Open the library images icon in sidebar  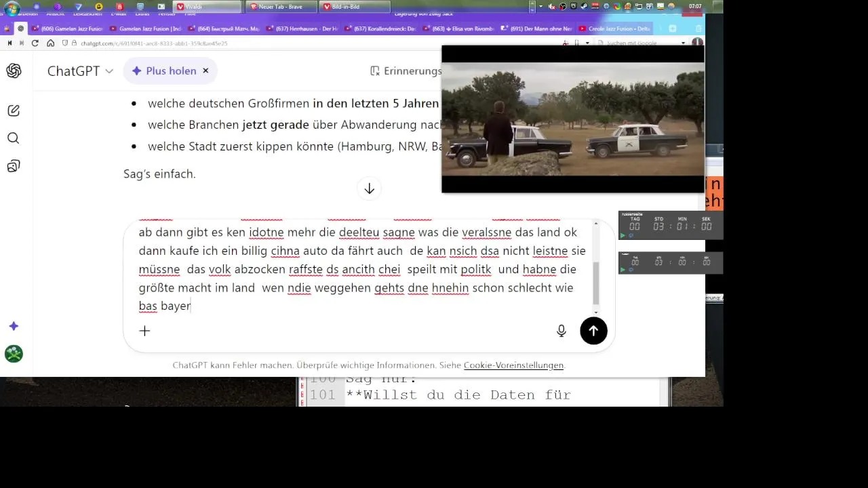[14, 166]
